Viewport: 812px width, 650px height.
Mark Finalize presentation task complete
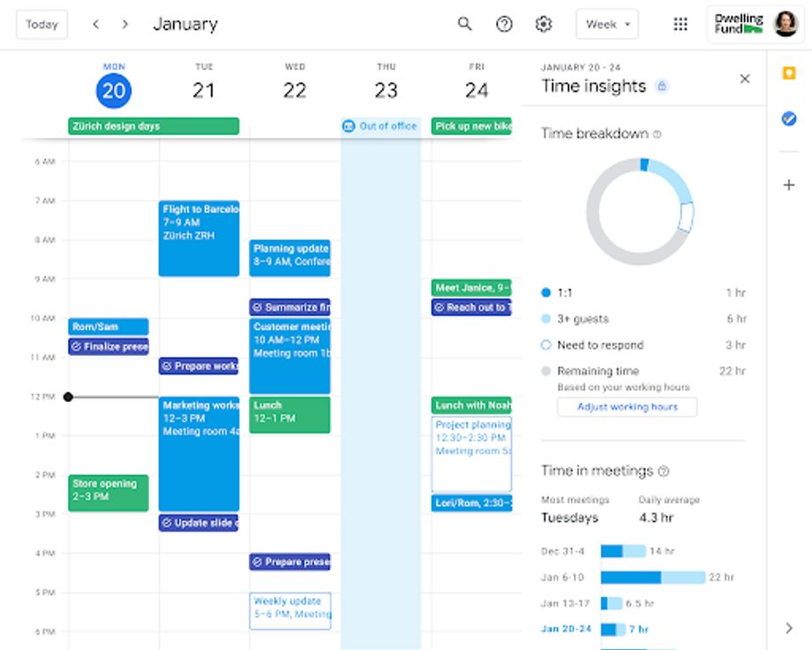click(x=76, y=346)
